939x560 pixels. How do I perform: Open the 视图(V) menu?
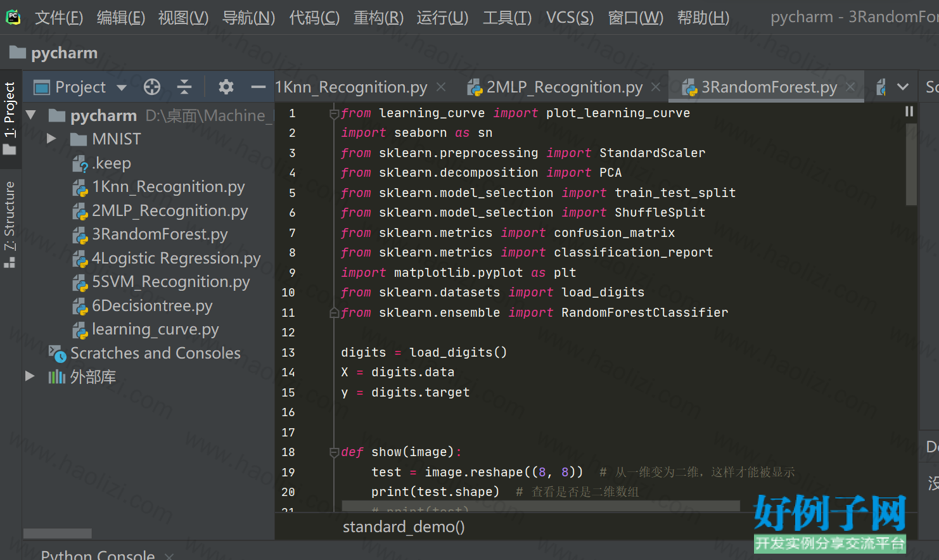pos(183,17)
